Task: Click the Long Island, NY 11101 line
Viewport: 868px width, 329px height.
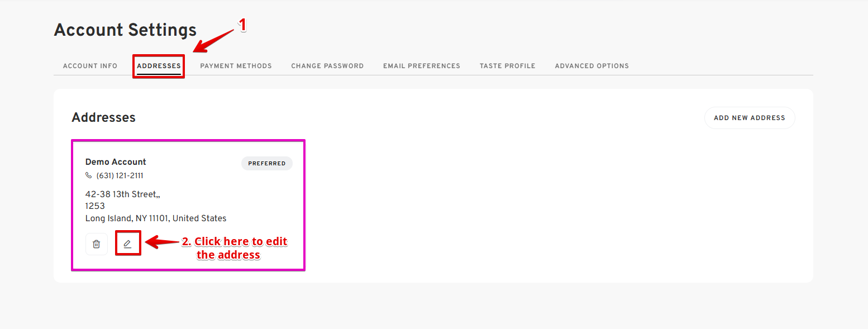Action: 155,218
